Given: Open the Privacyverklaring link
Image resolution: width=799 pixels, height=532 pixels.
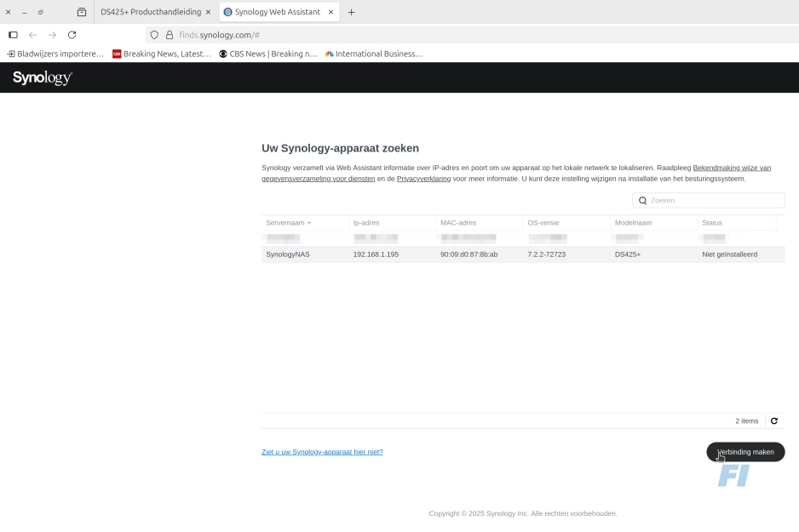Looking at the screenshot, I should click(x=423, y=179).
